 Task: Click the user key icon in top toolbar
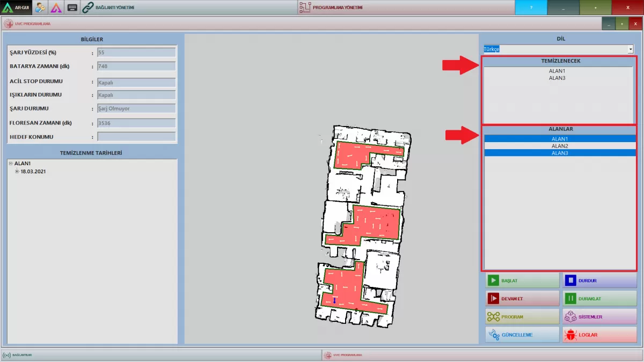pos(40,8)
